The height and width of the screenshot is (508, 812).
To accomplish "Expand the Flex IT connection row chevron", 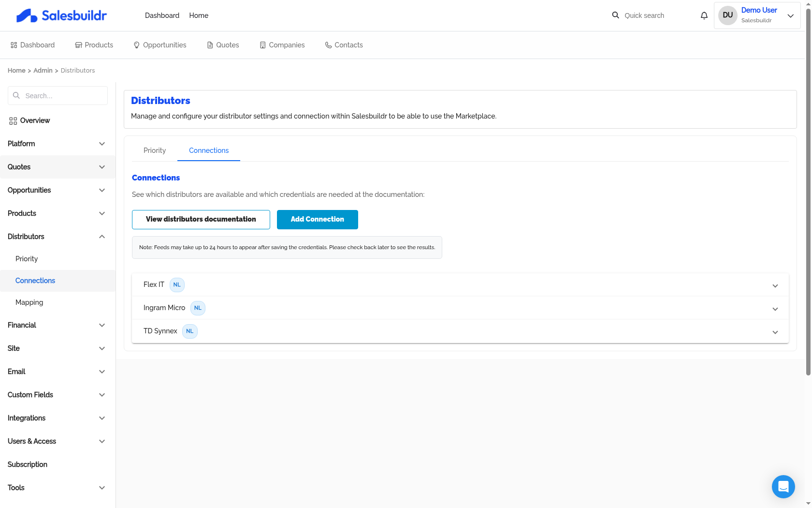I will (x=775, y=285).
